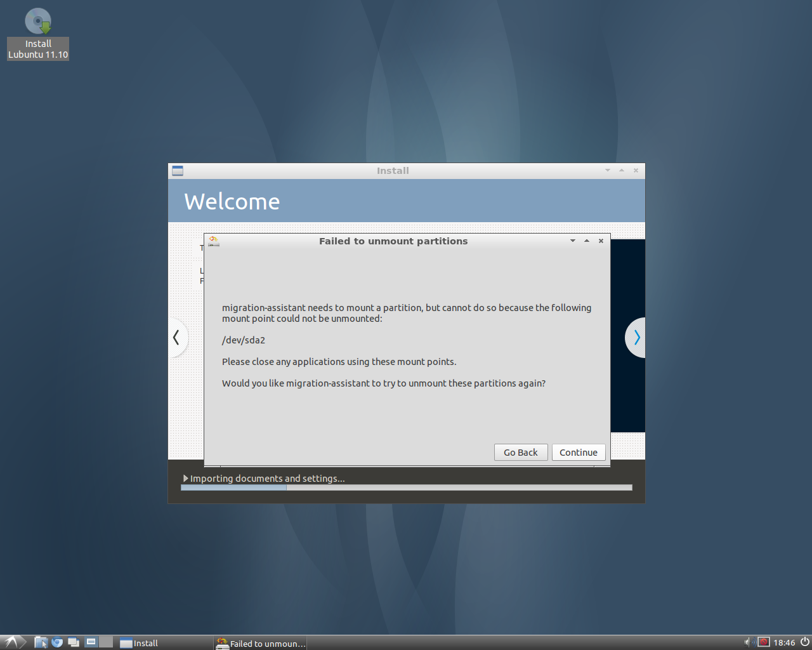Switch to the second workspace in pager
Screen dimensions: 812x650
[106, 642]
